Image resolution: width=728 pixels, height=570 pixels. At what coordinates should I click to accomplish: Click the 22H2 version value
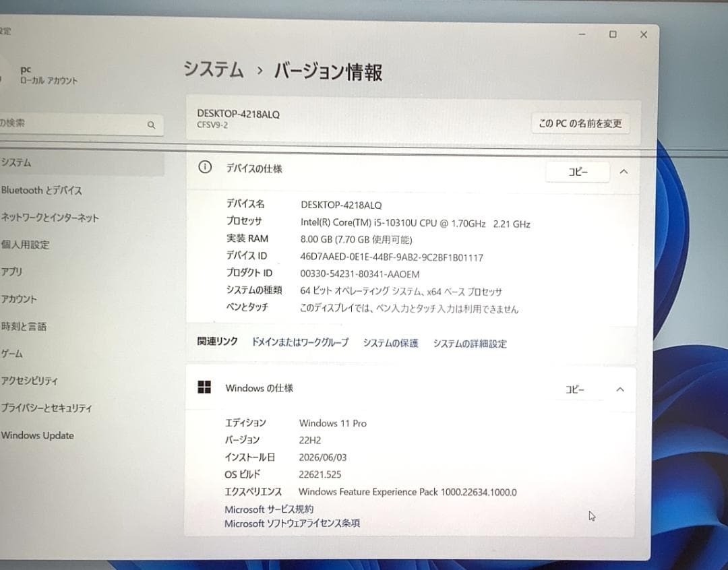click(309, 440)
